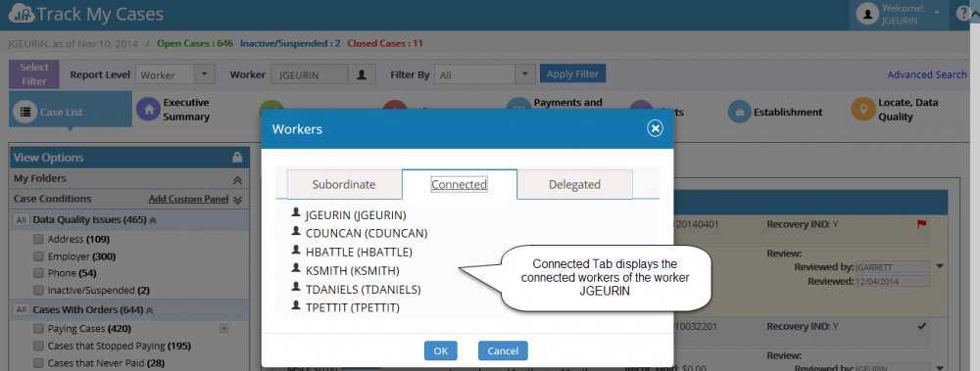This screenshot has width=980, height=371.
Task: Click the Inactive/Suspended : 2 header count
Action: (x=290, y=44)
